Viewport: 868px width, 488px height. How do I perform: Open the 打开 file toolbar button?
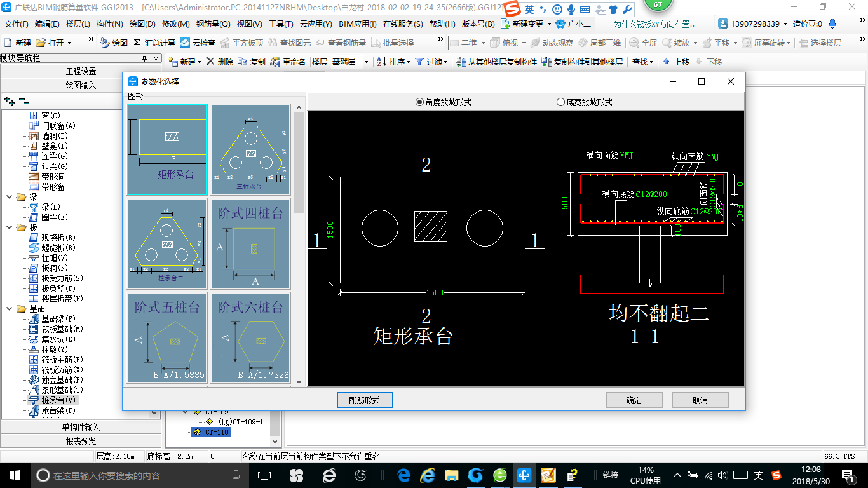click(x=53, y=43)
